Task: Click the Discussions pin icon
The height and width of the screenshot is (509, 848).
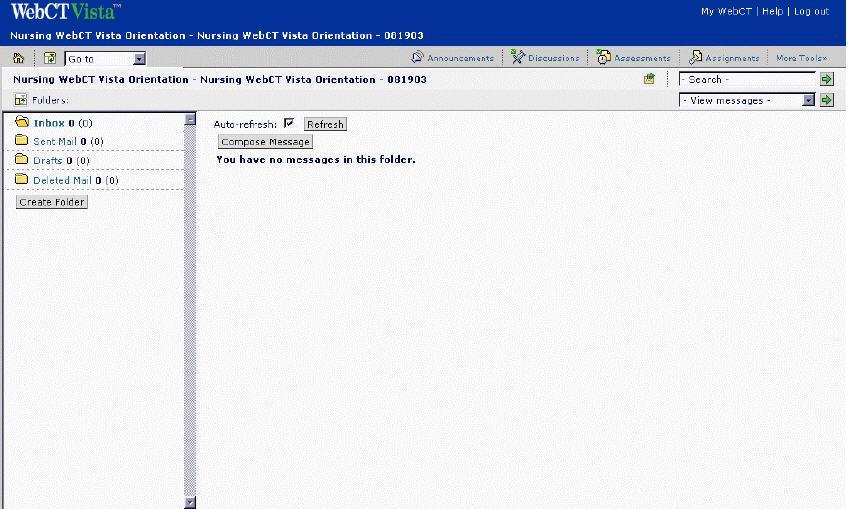Action: [x=518, y=57]
